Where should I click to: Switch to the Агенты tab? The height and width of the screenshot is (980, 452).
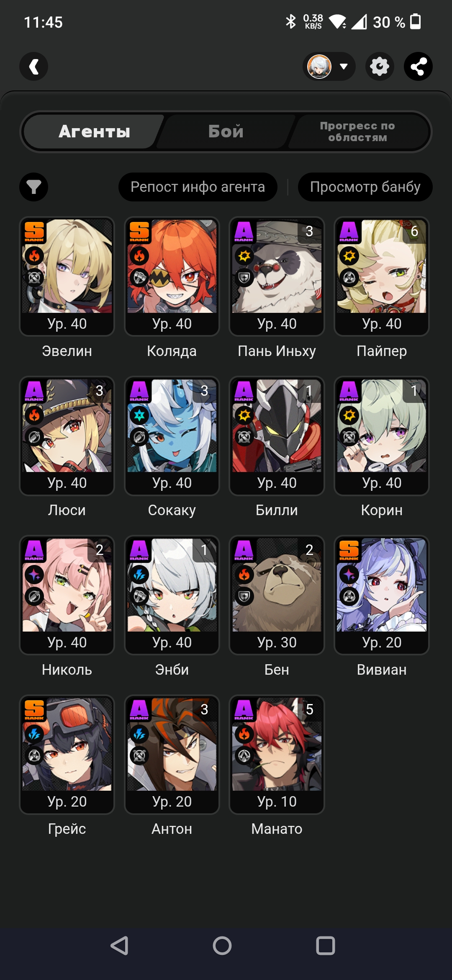pyautogui.click(x=94, y=132)
